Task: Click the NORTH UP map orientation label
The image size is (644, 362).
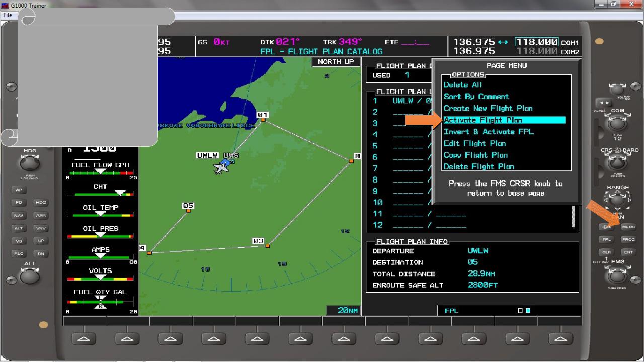Action: click(x=336, y=62)
